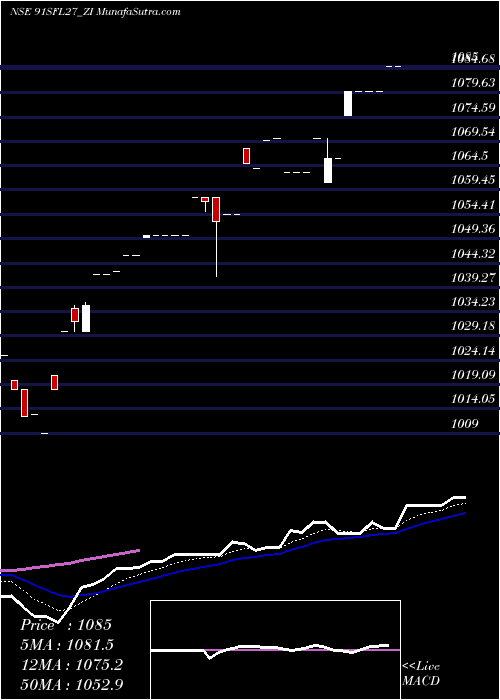This screenshot has height=700, width=500.
Task: Click the 1039.27 price axis label
Action: [473, 278]
